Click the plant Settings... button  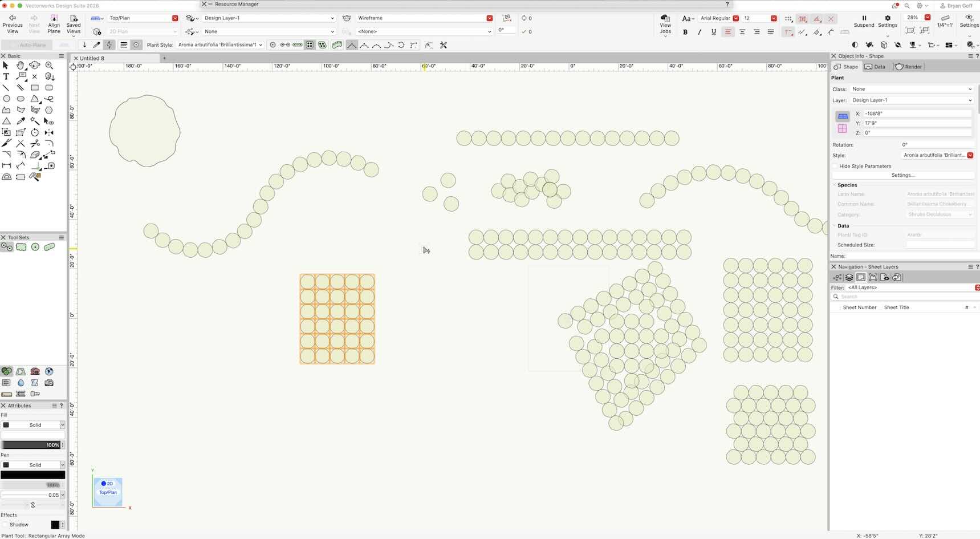tap(902, 175)
